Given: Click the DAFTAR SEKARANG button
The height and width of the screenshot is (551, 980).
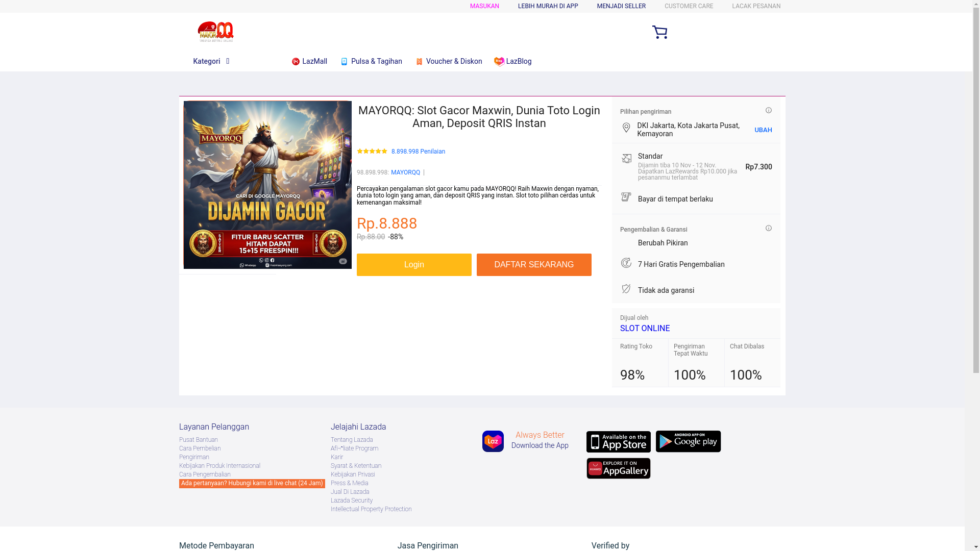Looking at the screenshot, I should (534, 265).
